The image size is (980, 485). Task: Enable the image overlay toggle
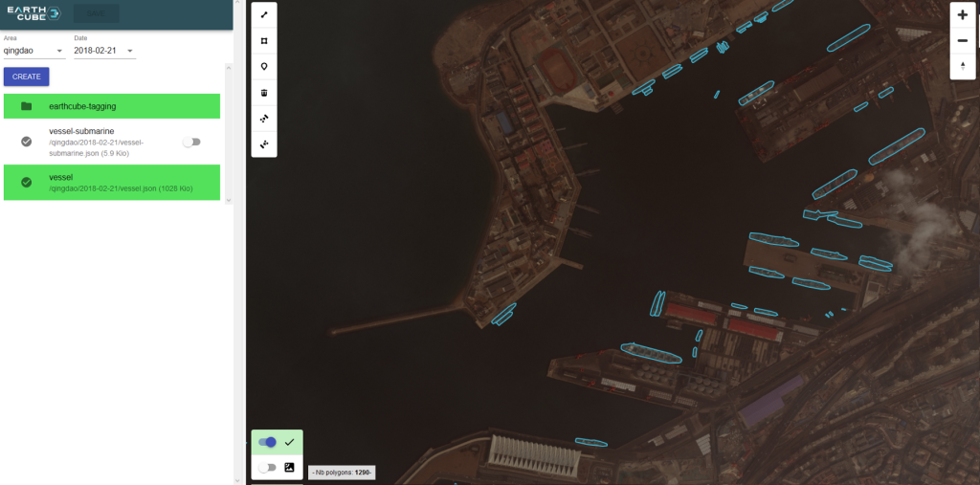pos(268,468)
